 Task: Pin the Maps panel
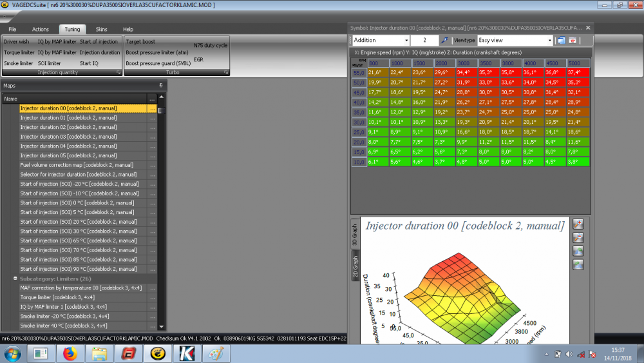click(x=161, y=86)
